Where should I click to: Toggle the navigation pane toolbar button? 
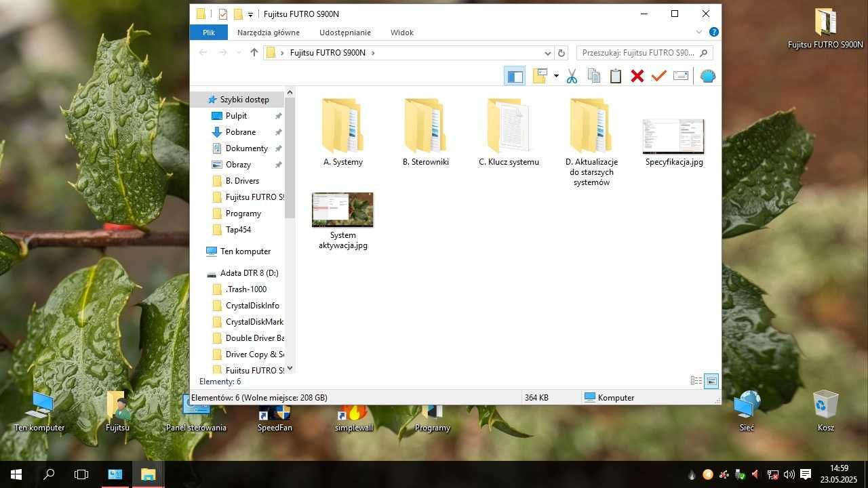[515, 76]
